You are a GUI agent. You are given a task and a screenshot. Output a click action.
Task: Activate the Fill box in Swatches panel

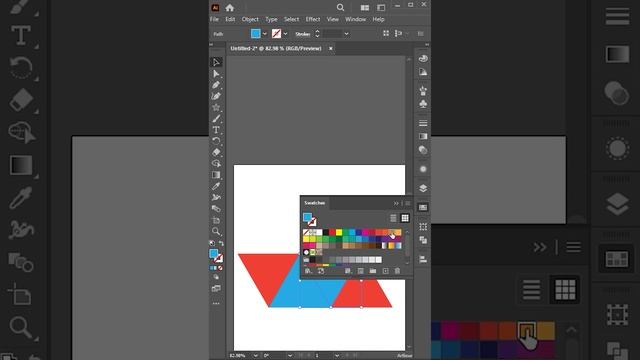(x=307, y=217)
